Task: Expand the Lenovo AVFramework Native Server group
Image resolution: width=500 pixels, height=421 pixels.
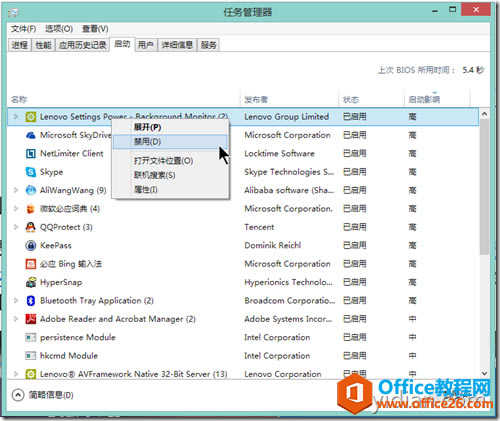Action: coord(16,374)
